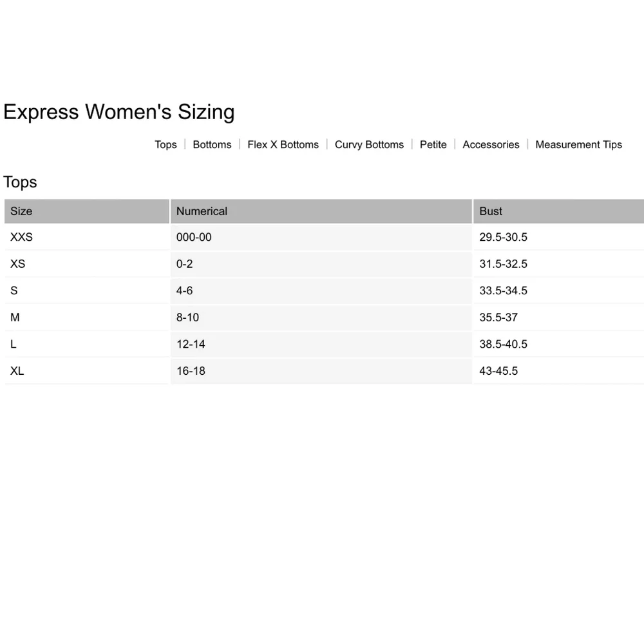Click the Numerical column header
Screen dimensions: 644x644
(x=202, y=211)
